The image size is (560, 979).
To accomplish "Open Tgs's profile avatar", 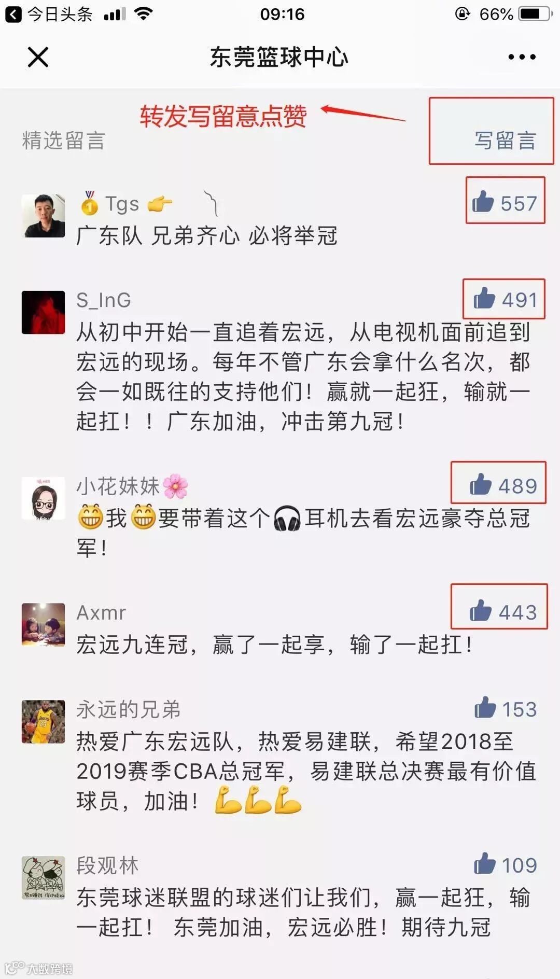I will coord(43,215).
